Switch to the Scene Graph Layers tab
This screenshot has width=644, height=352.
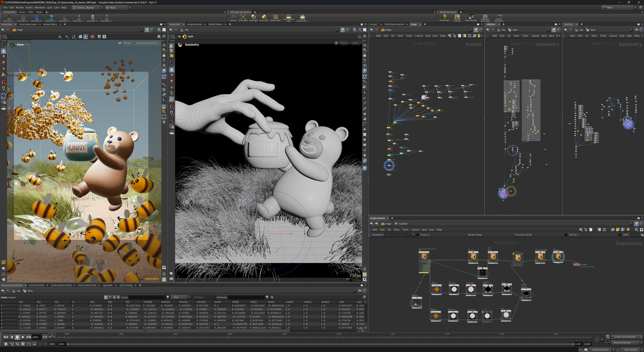click(28, 24)
